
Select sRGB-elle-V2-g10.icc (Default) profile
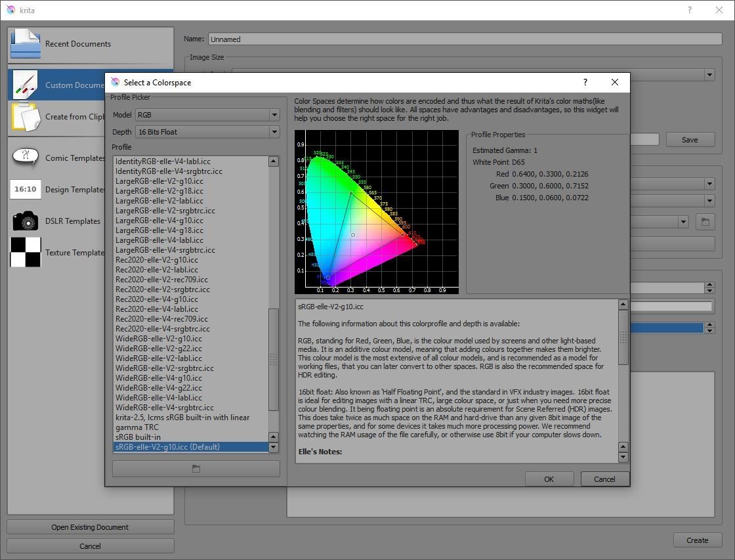click(191, 447)
